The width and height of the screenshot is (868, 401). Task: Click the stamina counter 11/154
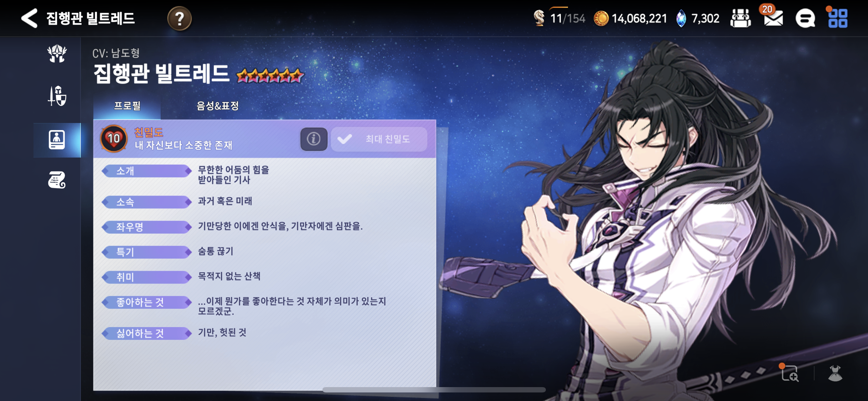pyautogui.click(x=559, y=17)
